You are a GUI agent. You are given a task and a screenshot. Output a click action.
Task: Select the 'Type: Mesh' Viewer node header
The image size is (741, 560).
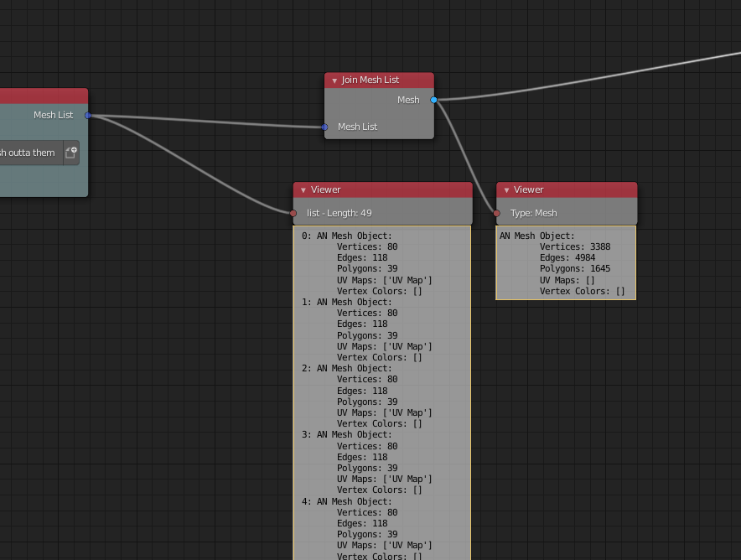point(567,190)
